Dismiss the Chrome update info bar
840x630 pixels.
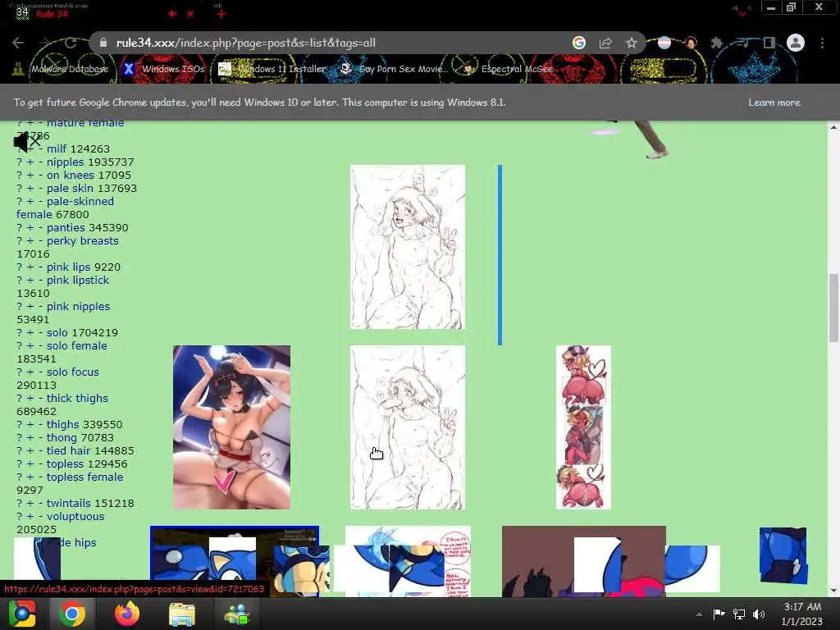(x=820, y=103)
